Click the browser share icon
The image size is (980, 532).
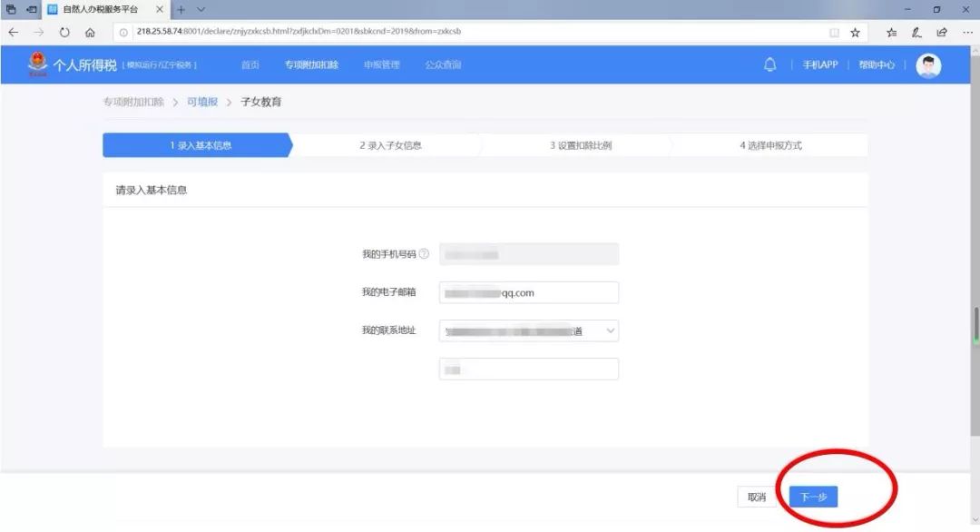point(942,33)
